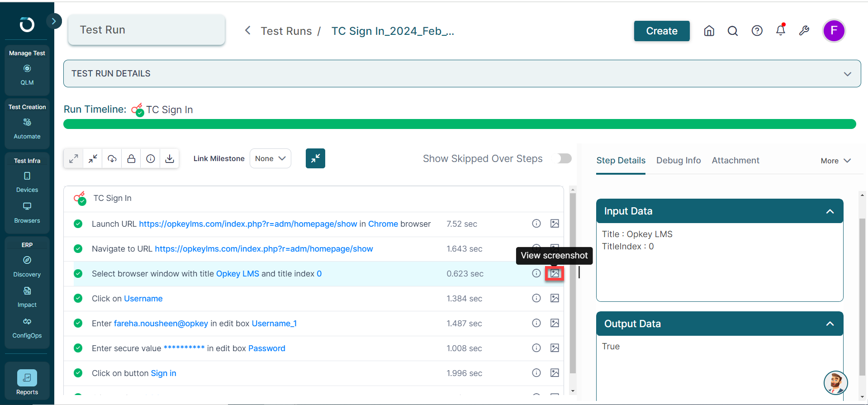Open the notifications bell

(x=781, y=30)
